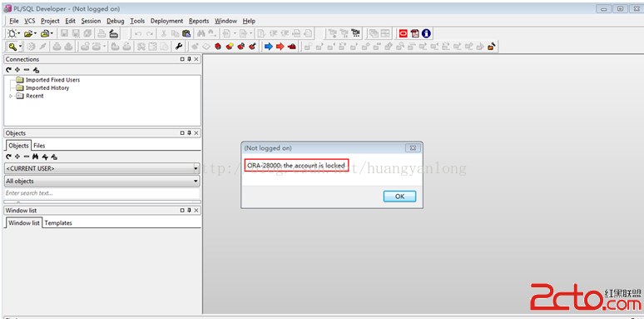The width and height of the screenshot is (644, 319).
Task: Click the red Oracle logo icon
Action: [x=403, y=33]
